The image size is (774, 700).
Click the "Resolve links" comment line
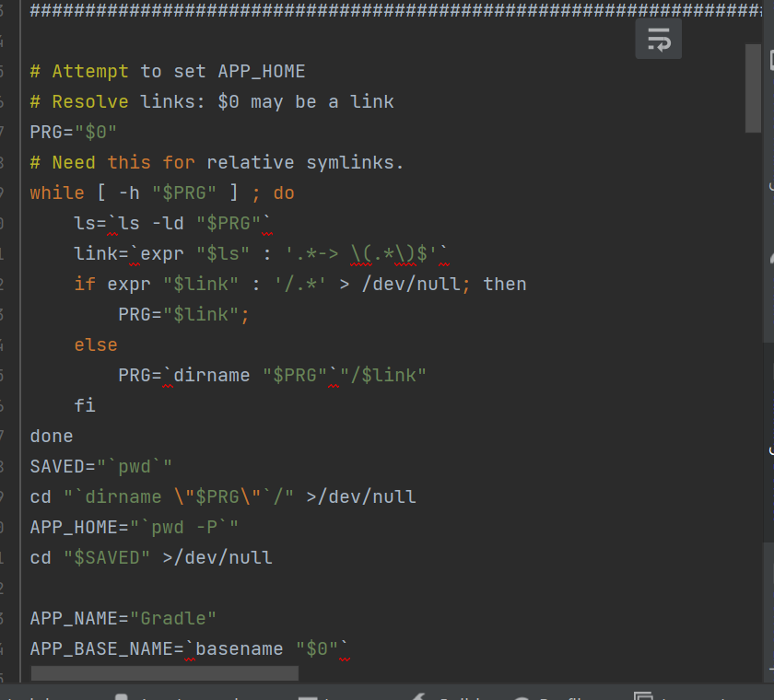(212, 101)
